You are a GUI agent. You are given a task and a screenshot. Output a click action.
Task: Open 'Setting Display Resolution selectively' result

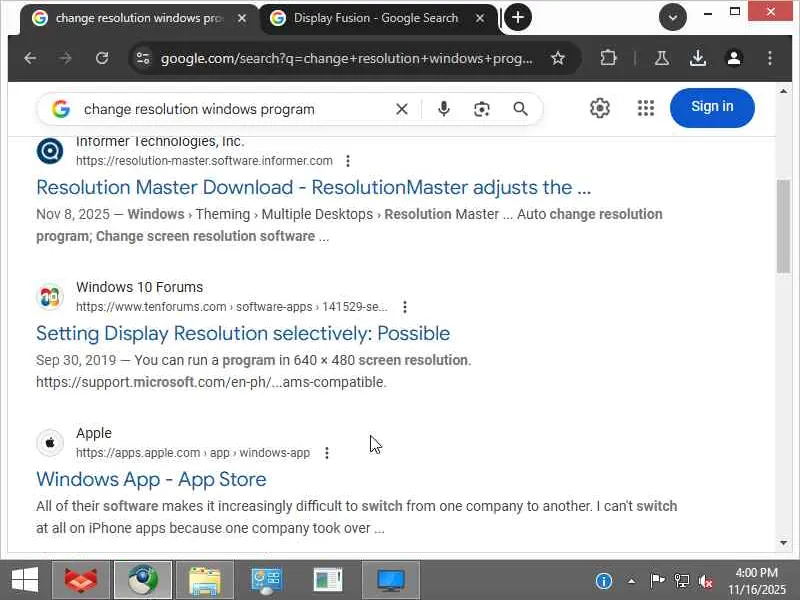click(243, 333)
